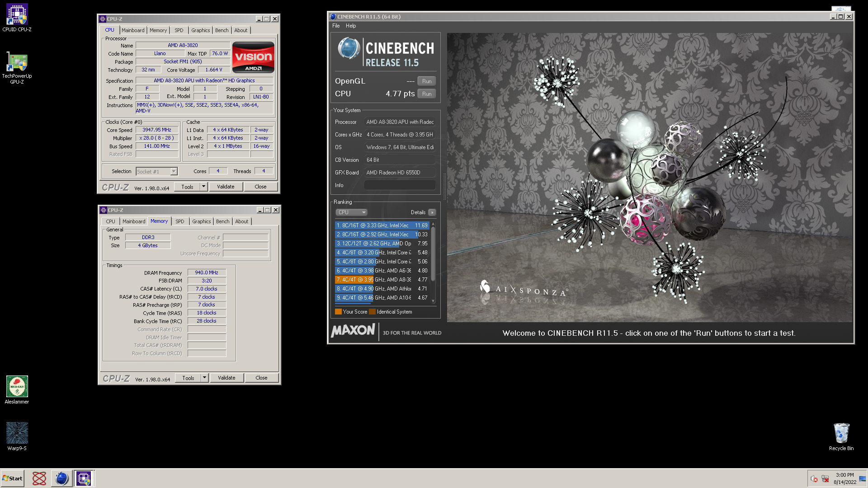Select ranking entry 8C/16T @ 3.33 GHz

(382, 225)
